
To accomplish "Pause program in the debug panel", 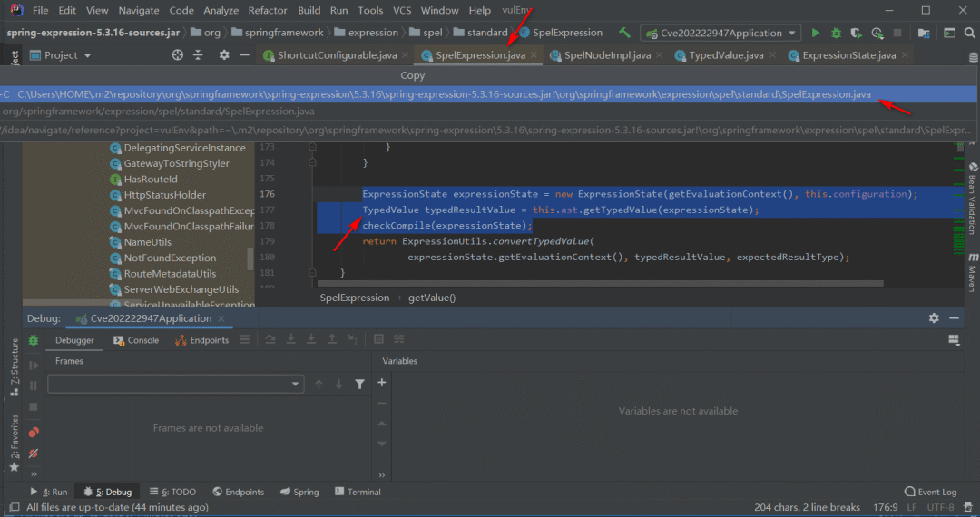I will (34, 385).
